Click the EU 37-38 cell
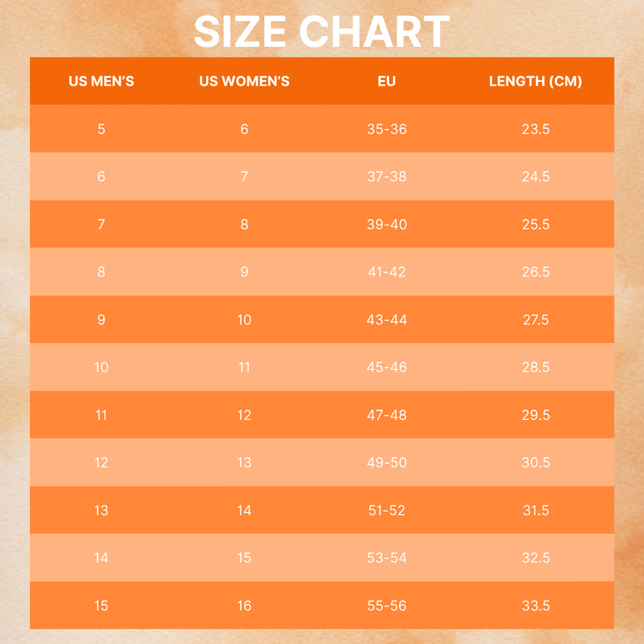 [x=386, y=177]
